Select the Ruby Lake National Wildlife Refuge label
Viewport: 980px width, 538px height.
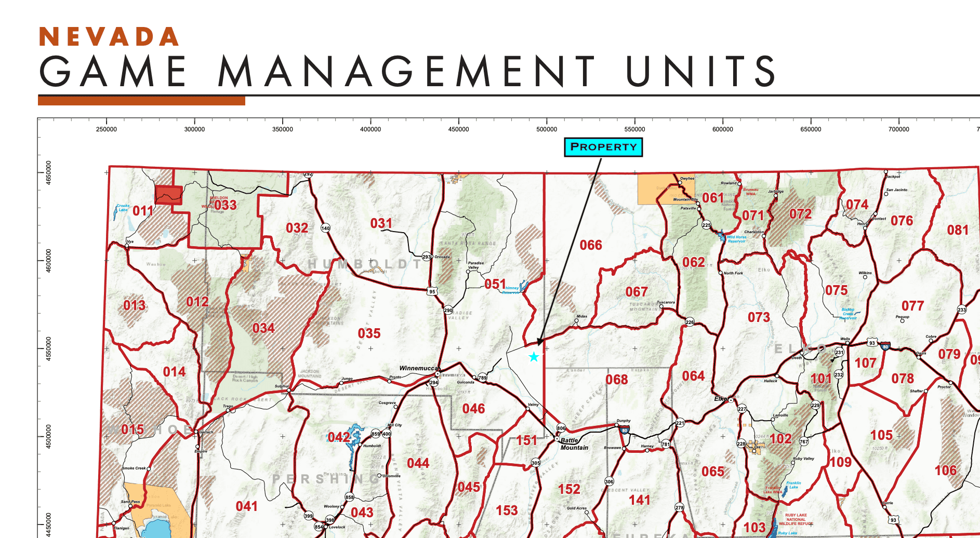796,519
